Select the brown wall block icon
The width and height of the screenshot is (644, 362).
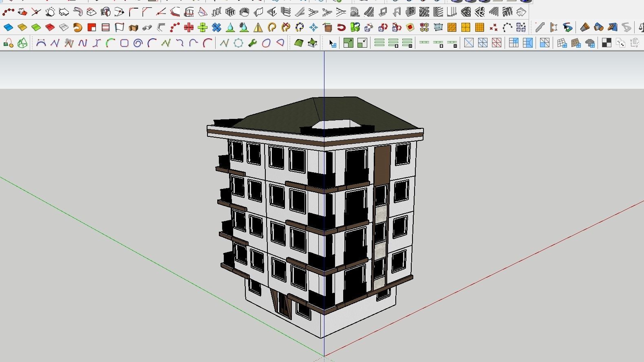(x=133, y=27)
